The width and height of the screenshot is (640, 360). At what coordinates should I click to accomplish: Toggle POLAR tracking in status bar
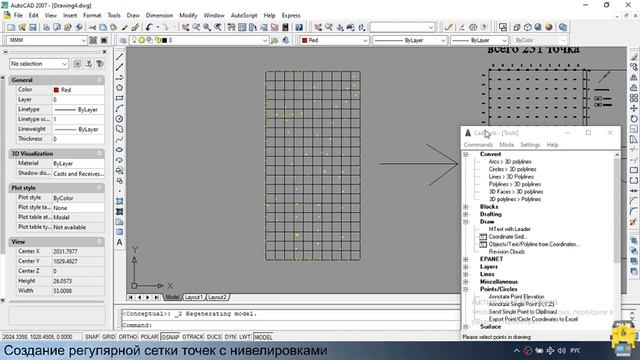149,337
